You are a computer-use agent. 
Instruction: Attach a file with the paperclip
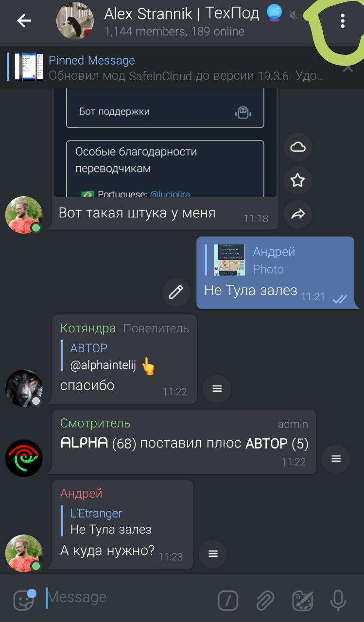point(265,601)
